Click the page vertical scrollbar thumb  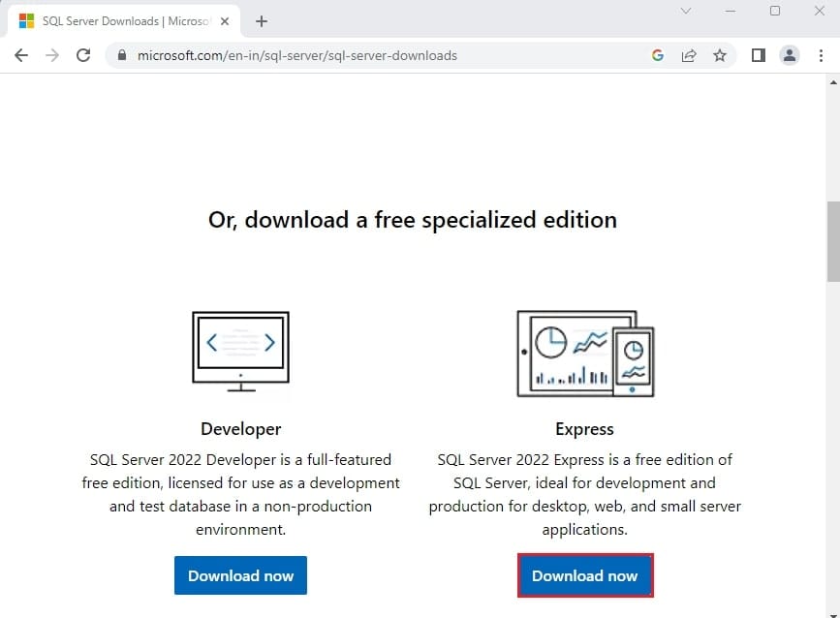(x=833, y=241)
